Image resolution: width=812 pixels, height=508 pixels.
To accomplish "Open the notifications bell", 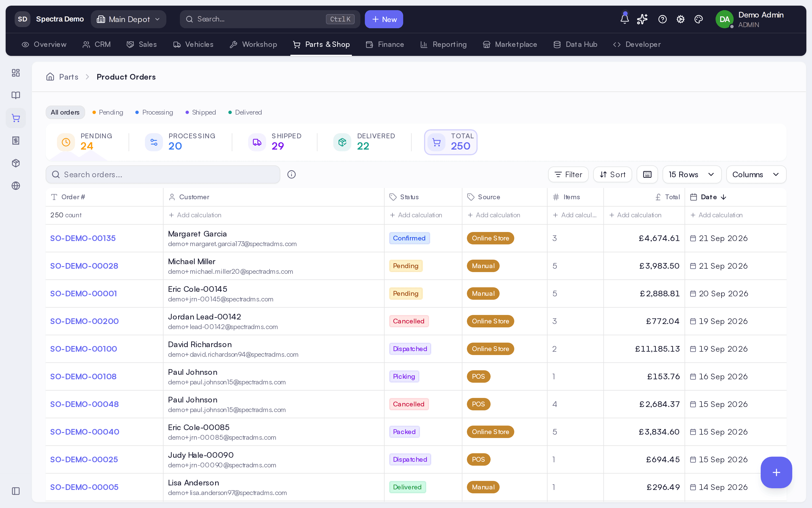I will (x=625, y=19).
